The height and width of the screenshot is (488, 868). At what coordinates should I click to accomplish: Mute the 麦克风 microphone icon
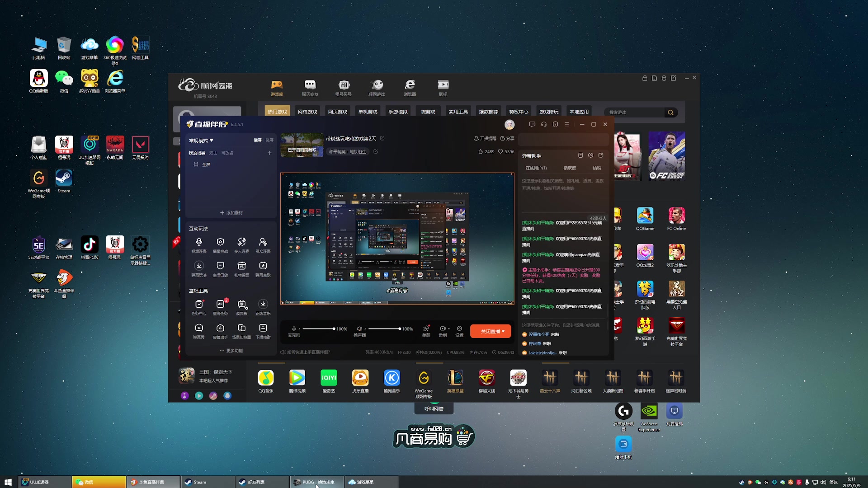[x=294, y=329]
